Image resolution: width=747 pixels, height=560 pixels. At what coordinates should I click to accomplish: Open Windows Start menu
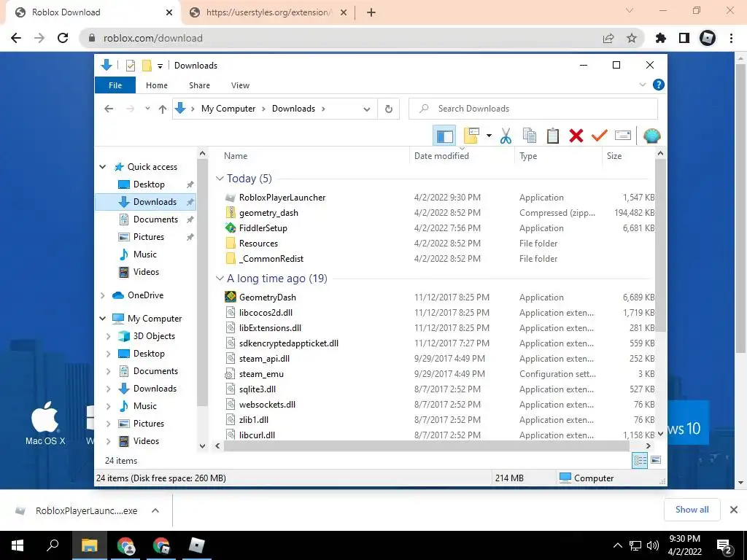pos(18,545)
